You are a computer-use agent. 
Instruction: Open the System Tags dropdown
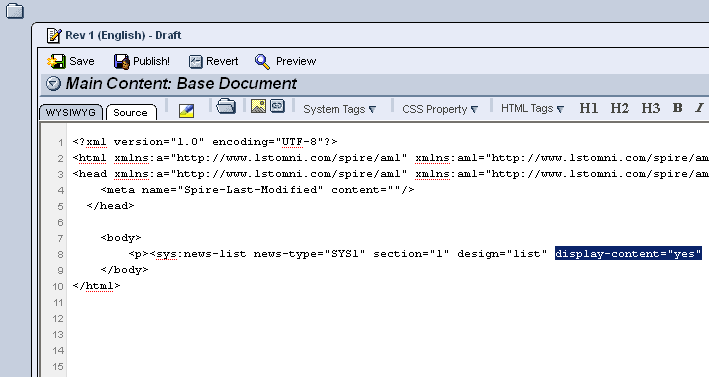[340, 109]
